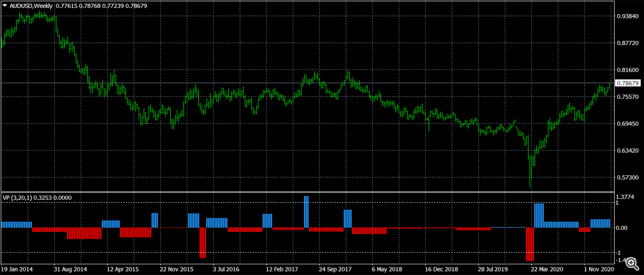
Task: Click the tallest blue VP bar in 2017
Action: click(306, 212)
